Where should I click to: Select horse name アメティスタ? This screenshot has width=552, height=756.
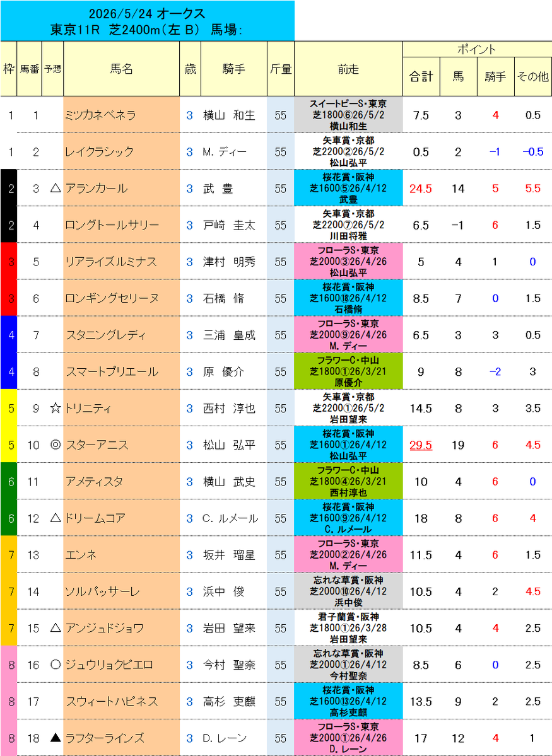[94, 482]
